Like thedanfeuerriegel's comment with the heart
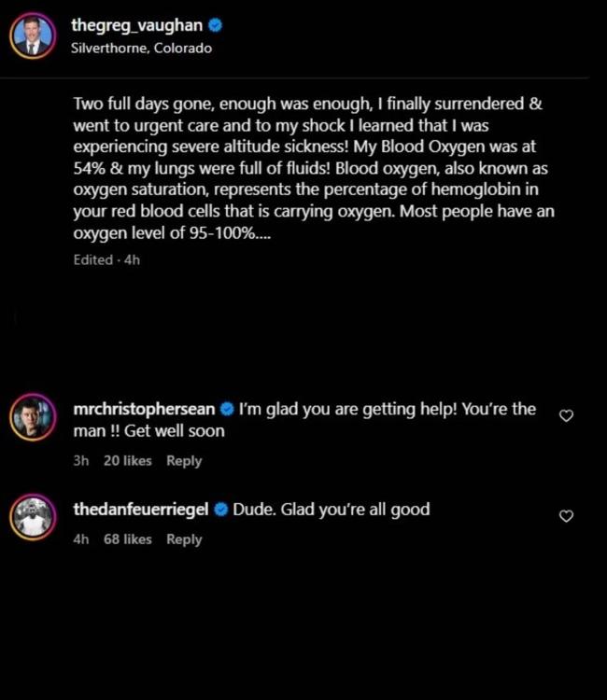Image resolution: width=607 pixels, height=700 pixels. pyautogui.click(x=566, y=515)
